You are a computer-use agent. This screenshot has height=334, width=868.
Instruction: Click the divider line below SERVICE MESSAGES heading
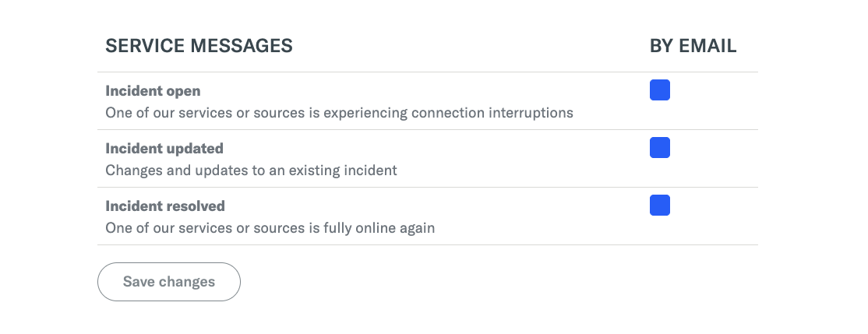tap(427, 72)
